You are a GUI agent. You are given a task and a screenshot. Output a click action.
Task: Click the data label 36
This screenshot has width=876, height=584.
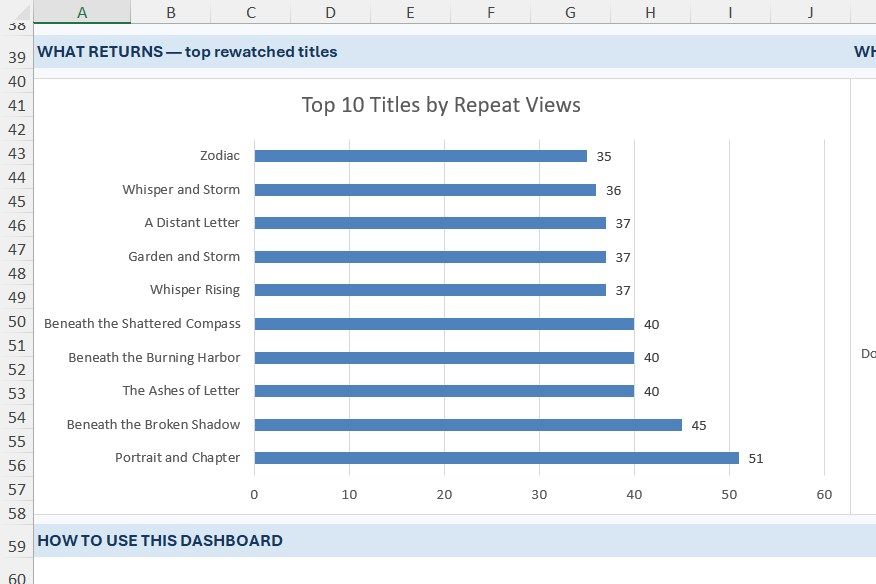[x=613, y=191]
